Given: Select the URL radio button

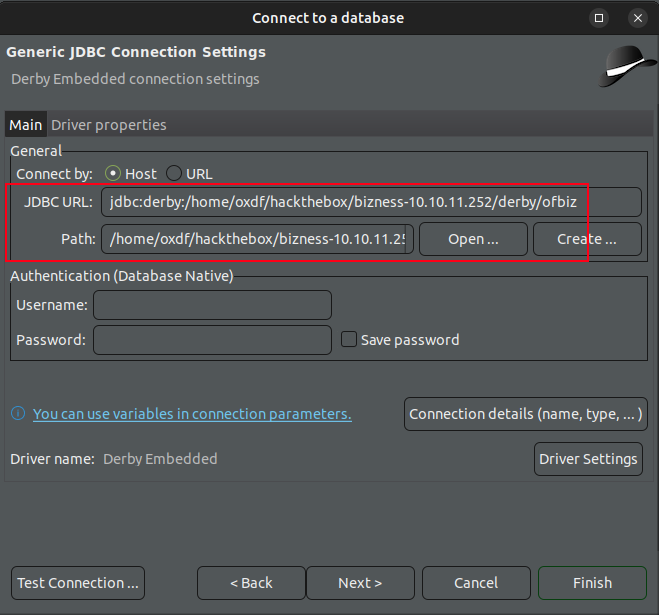Looking at the screenshot, I should 174,173.
